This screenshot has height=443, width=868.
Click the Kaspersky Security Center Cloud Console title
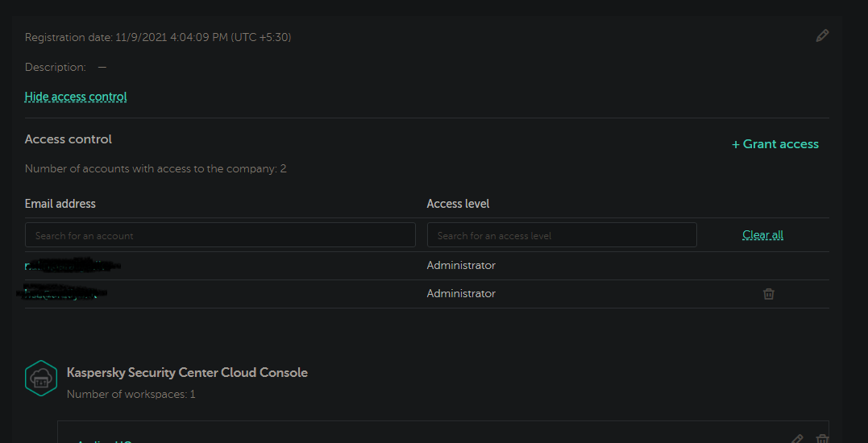pyautogui.click(x=187, y=373)
